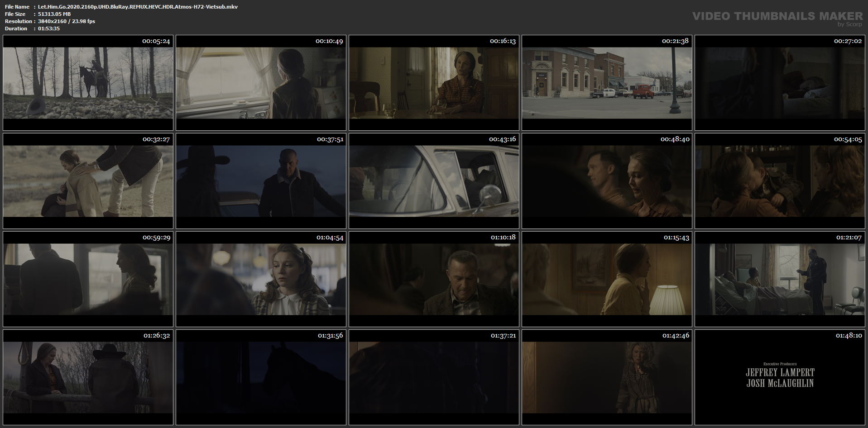Click the File Name label
Viewport: 868px width, 428px height.
pos(17,7)
